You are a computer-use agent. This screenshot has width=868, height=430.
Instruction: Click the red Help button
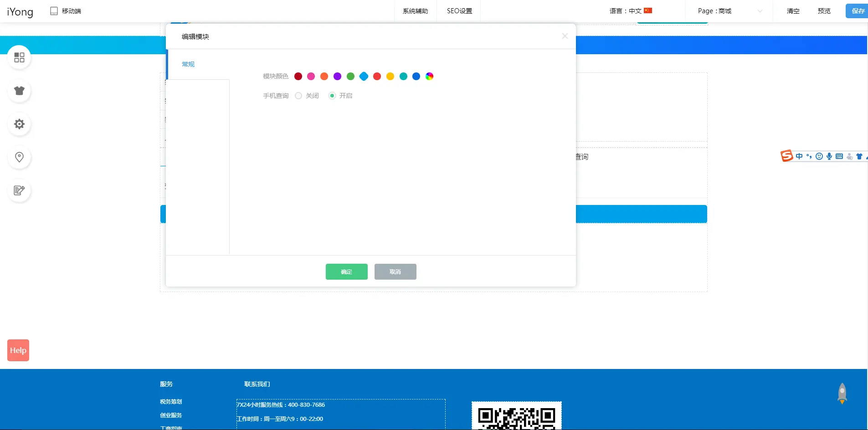18,350
